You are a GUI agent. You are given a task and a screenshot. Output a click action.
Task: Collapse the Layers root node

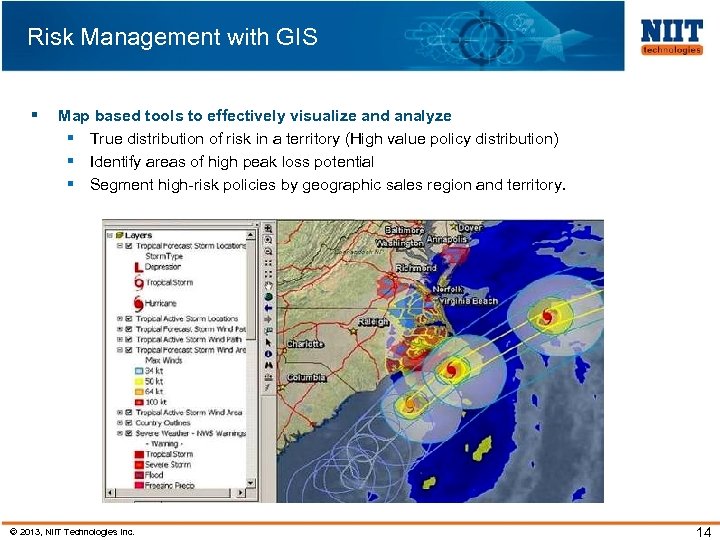coord(109,235)
